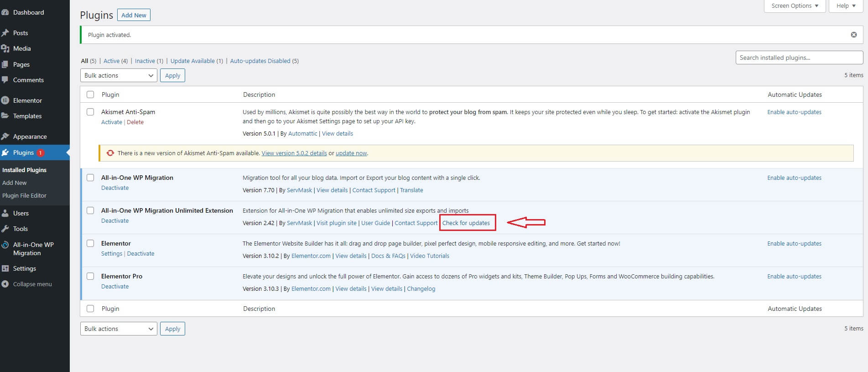Click the top Apply button

[x=172, y=75]
